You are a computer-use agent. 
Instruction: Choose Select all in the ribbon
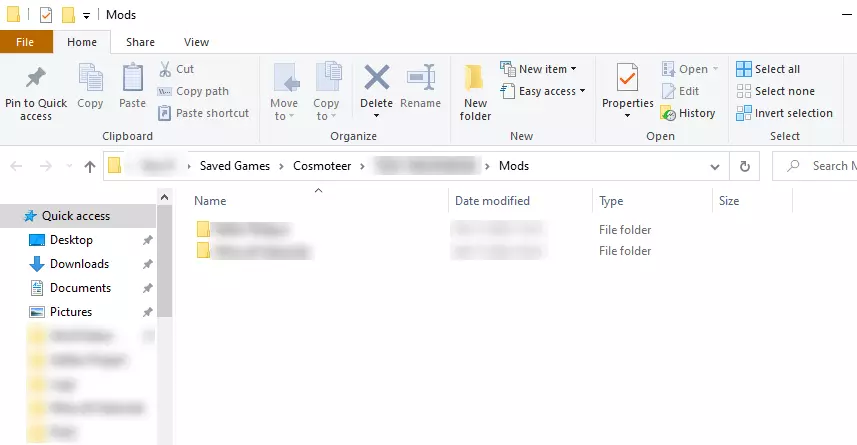point(768,69)
